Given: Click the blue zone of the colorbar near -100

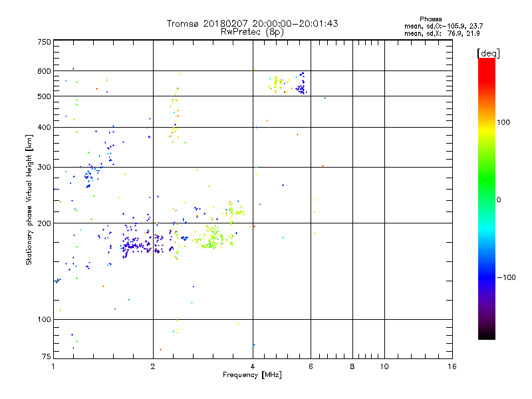Looking at the screenshot, I should [x=487, y=277].
